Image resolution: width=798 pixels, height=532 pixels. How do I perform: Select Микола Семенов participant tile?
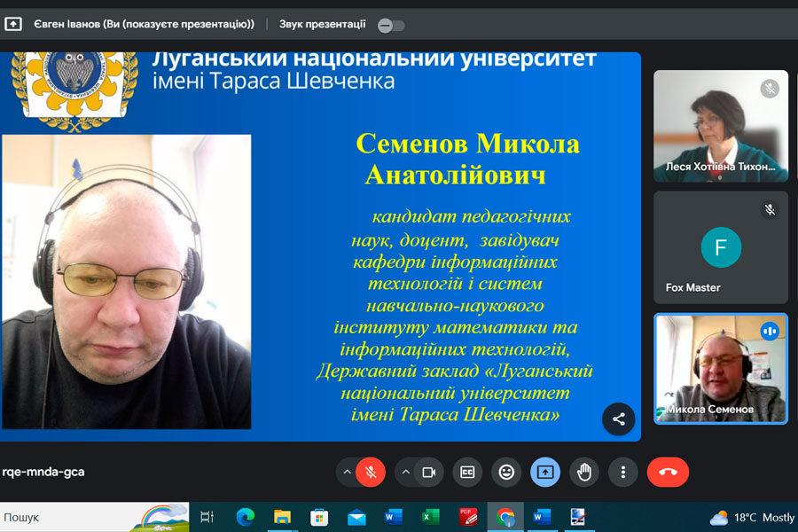point(721,369)
